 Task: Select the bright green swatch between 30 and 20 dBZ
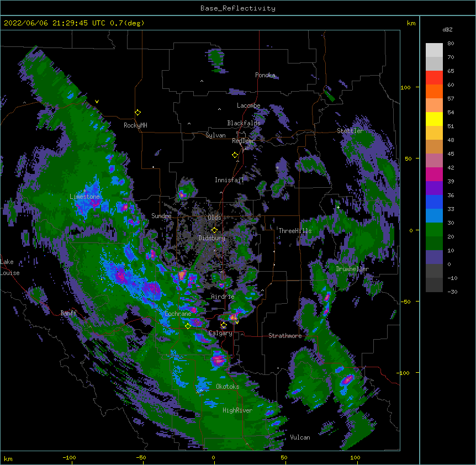point(434,230)
